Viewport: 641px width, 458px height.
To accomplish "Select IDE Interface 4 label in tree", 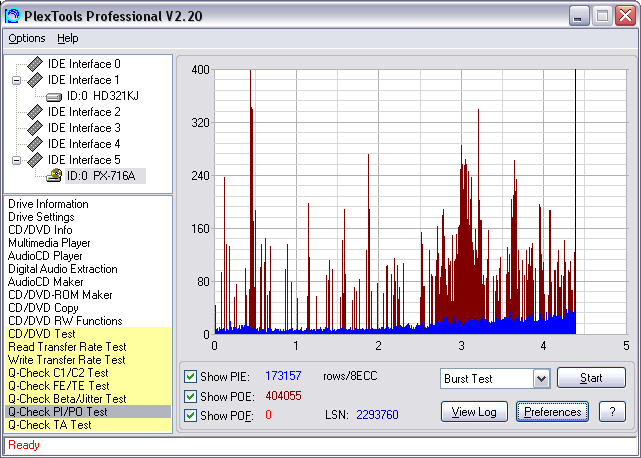I will (84, 144).
